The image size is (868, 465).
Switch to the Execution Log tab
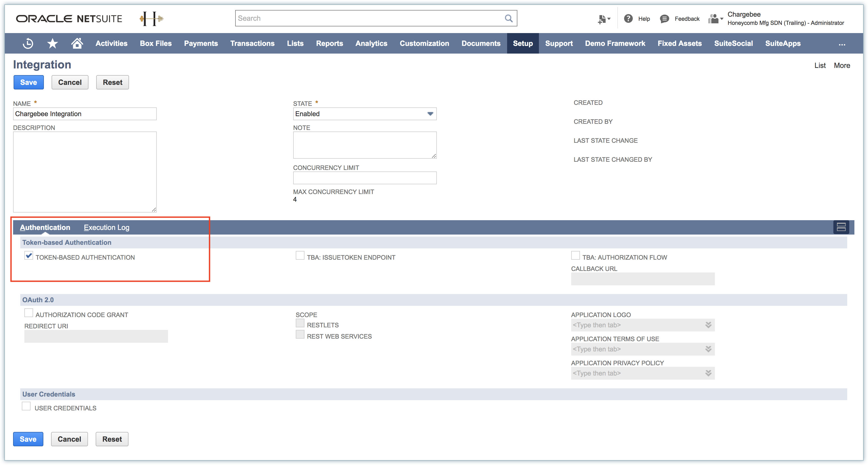pos(106,228)
